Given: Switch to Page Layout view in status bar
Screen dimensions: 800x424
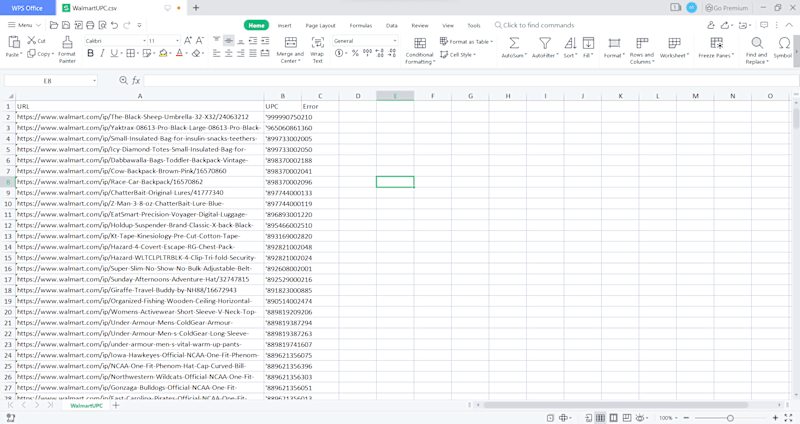Looking at the screenshot, I should click(x=614, y=418).
